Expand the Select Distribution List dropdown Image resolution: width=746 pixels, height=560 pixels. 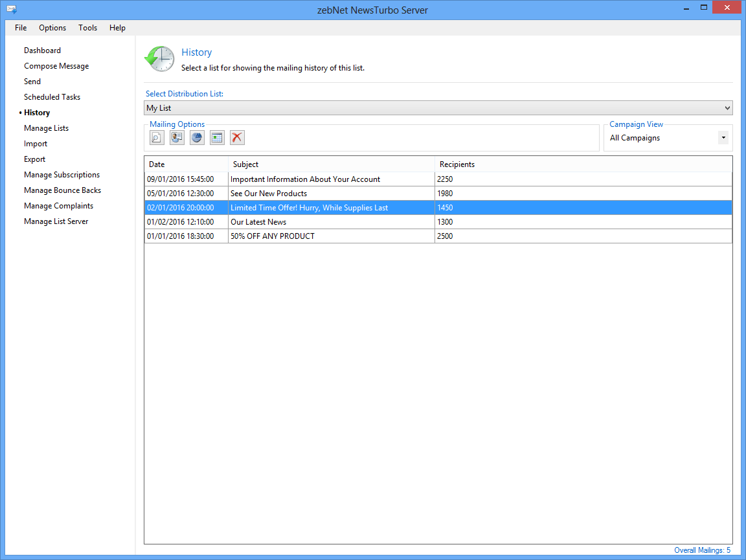coord(727,108)
